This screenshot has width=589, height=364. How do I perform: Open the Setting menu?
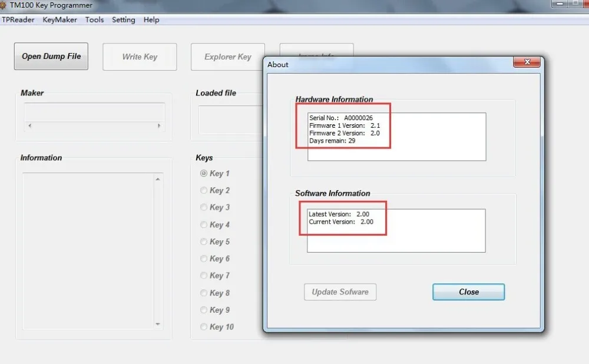click(124, 19)
